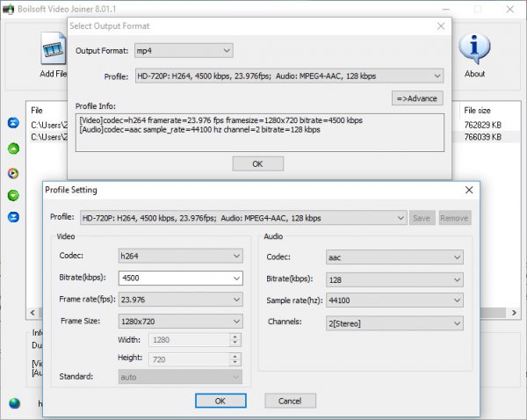Image resolution: width=527 pixels, height=420 pixels.
Task: Open the Sample rate 44100 dropdown
Action: [x=394, y=301]
